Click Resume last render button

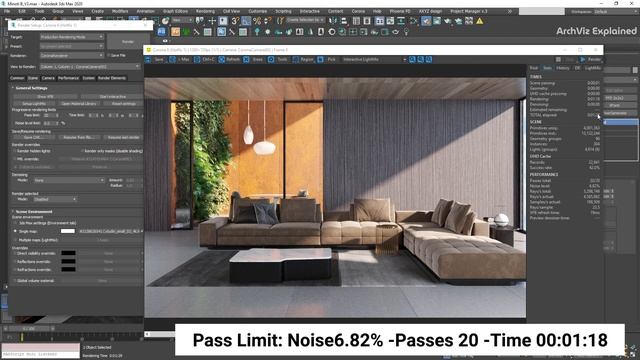click(124, 138)
